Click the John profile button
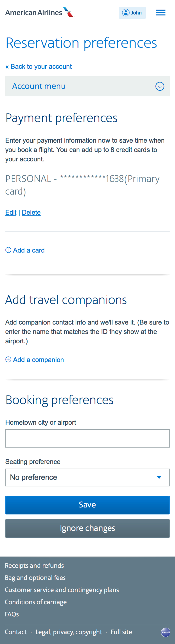175x644 pixels. [132, 13]
